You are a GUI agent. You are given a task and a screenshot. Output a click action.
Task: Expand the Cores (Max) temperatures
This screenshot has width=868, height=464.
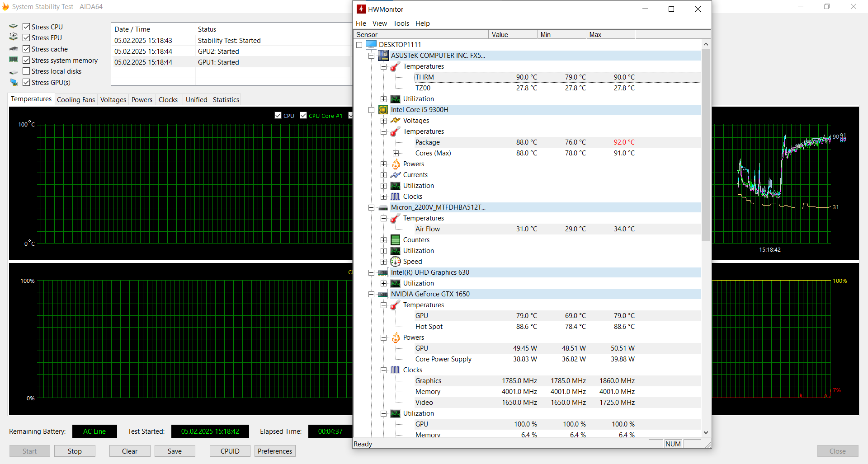click(x=396, y=153)
